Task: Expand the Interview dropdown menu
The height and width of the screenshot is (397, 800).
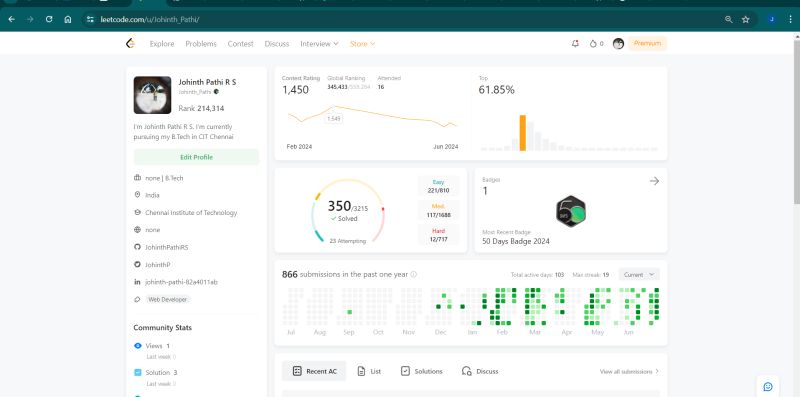Action: point(319,44)
